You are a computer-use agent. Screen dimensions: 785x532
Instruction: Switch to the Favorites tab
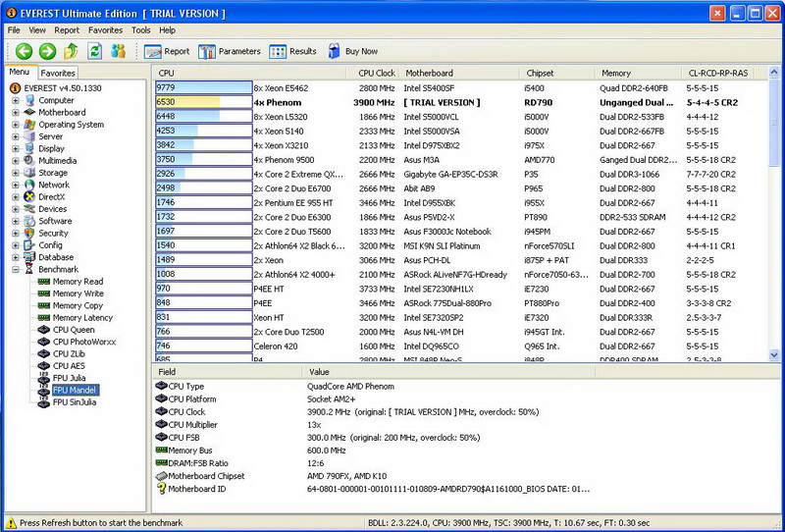(58, 73)
